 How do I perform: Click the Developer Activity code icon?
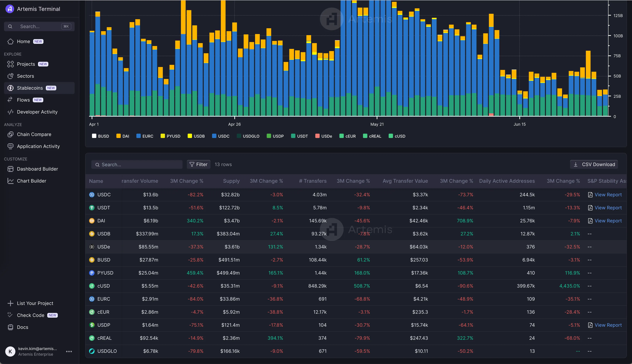click(11, 112)
